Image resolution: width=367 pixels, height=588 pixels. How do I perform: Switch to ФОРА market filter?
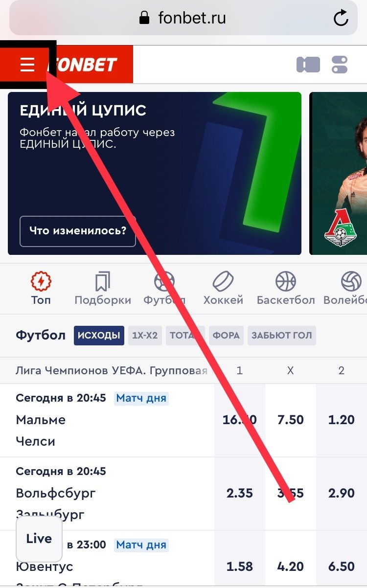coord(226,336)
